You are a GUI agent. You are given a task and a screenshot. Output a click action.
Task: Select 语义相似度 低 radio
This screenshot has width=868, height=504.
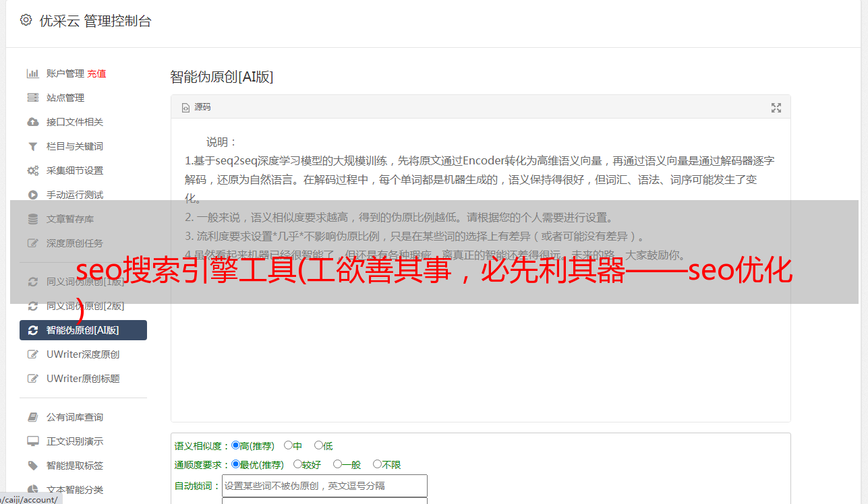(318, 445)
